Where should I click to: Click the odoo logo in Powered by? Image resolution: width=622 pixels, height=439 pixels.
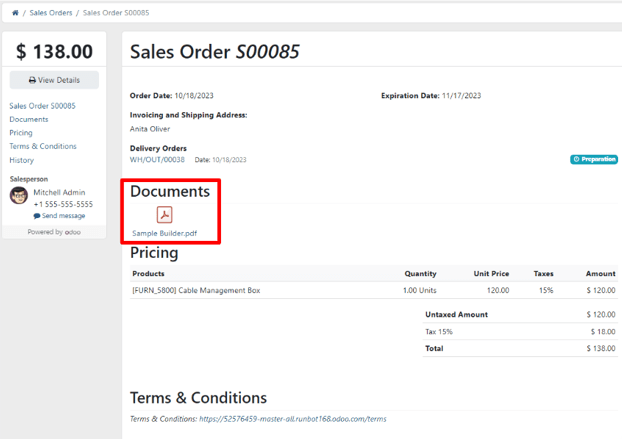pos(73,232)
